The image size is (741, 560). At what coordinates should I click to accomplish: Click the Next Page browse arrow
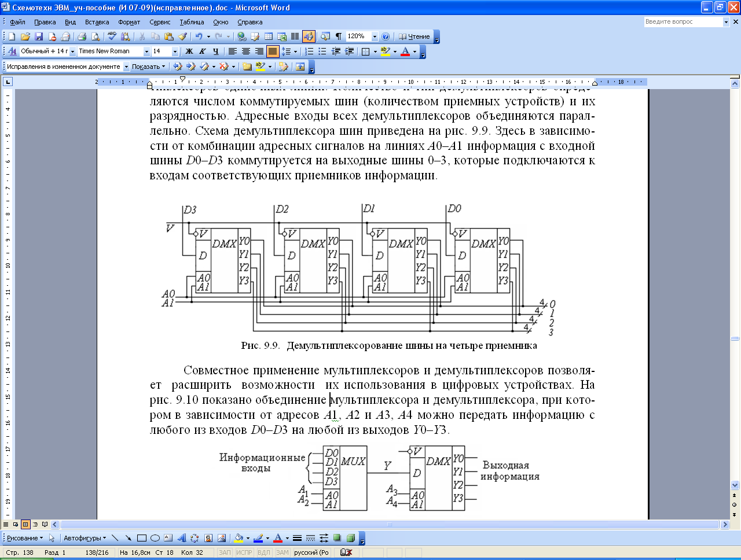735,514
